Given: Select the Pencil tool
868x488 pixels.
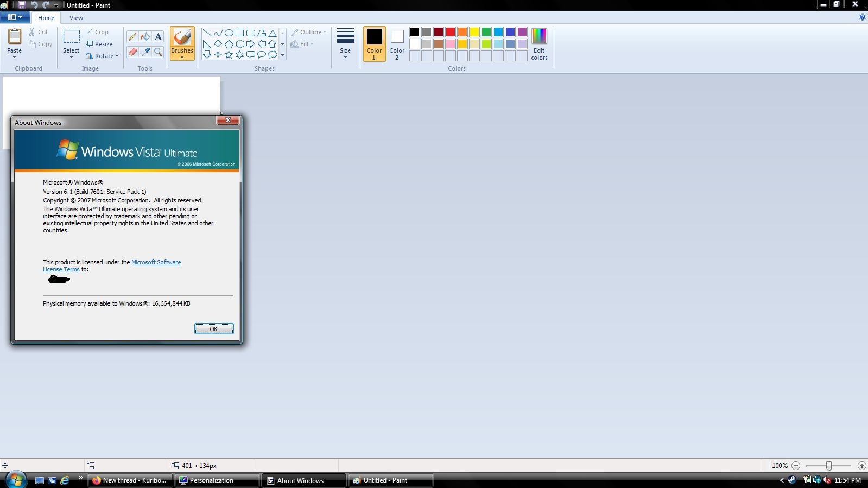Looking at the screenshot, I should click(x=132, y=37).
